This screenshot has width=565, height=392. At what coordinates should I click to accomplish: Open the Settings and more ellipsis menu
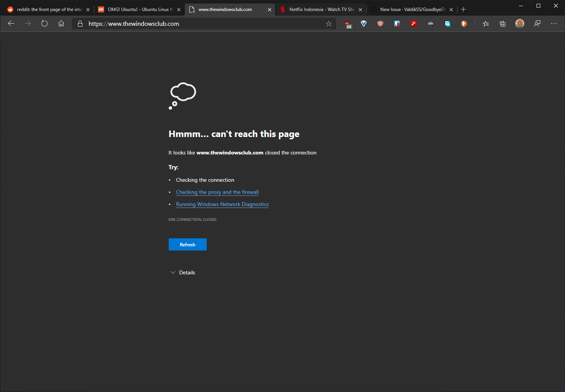(x=554, y=24)
